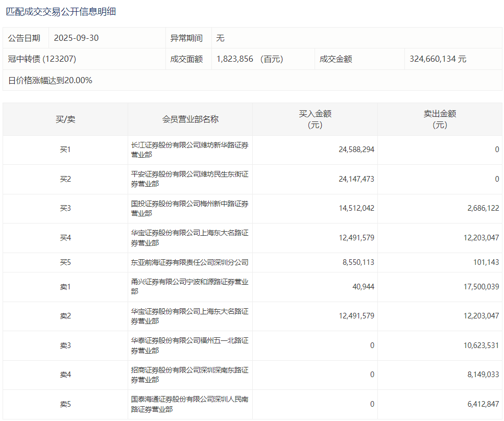Open 甬兴证券宁波和源路证券营业部 entry
Viewport: 504px width, 421px height.
[x=190, y=287]
